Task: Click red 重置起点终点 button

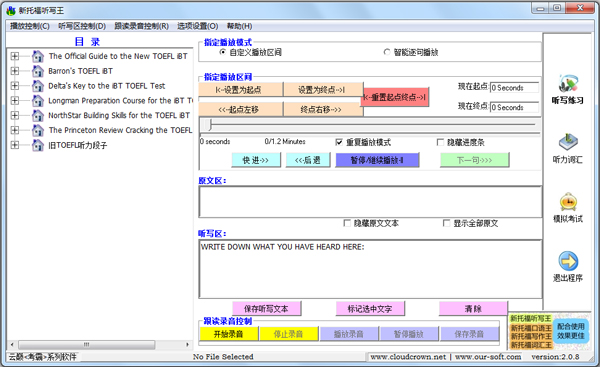Action: (x=395, y=97)
